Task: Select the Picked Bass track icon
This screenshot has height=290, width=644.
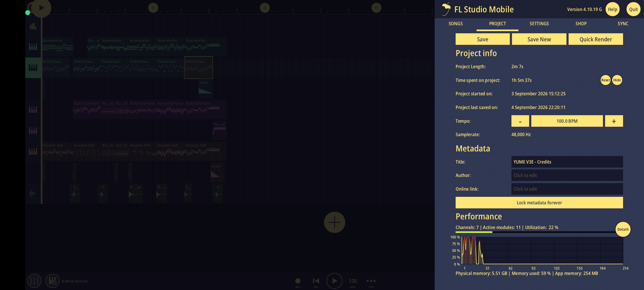Action: 33,68
